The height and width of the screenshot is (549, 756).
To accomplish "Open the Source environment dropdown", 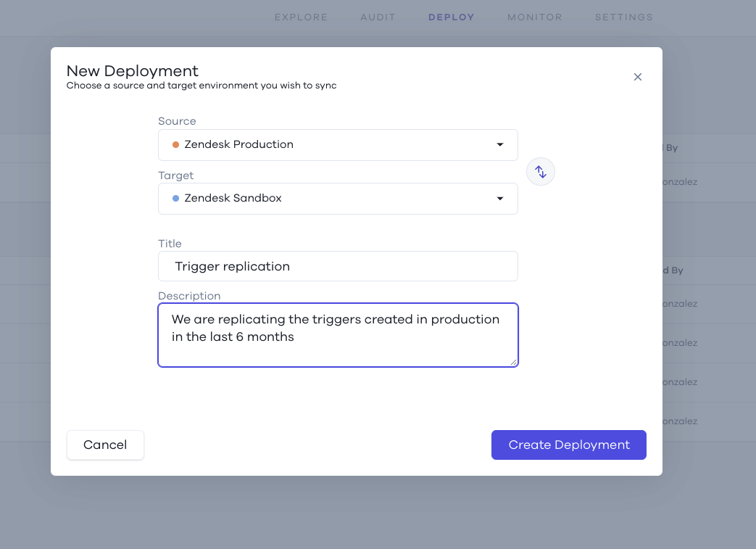I will click(338, 144).
